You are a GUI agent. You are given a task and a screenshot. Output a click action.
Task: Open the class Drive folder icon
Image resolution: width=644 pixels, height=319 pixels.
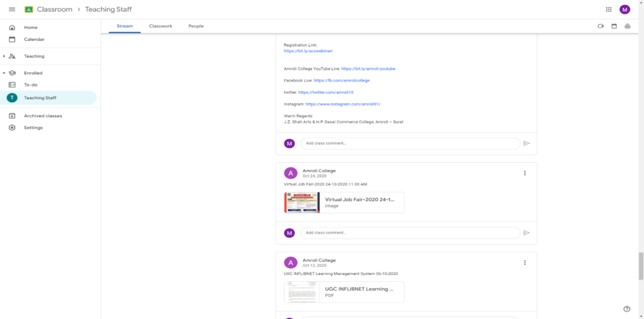(628, 26)
